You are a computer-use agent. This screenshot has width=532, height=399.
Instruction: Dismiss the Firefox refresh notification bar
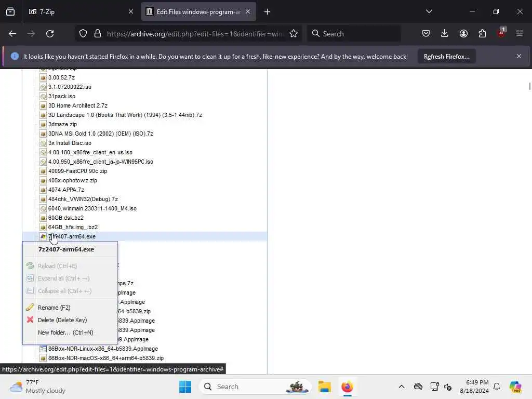519,56
